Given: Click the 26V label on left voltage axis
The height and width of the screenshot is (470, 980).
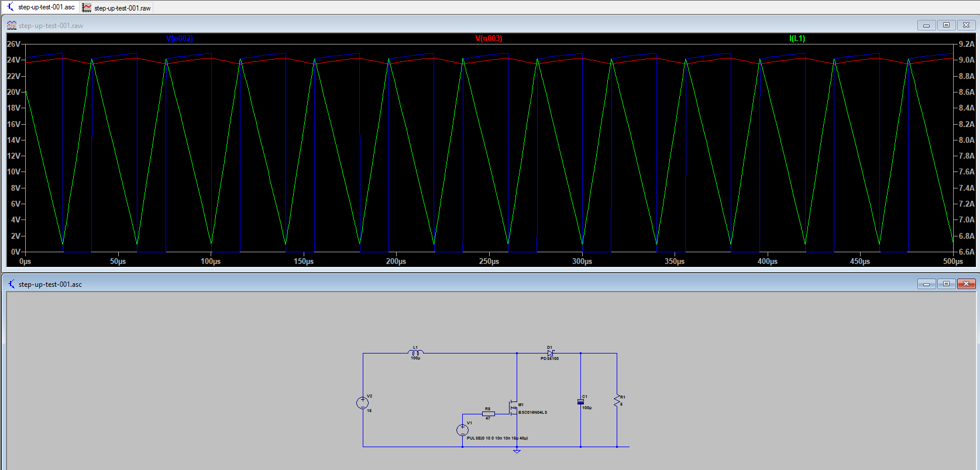Looking at the screenshot, I should [13, 44].
